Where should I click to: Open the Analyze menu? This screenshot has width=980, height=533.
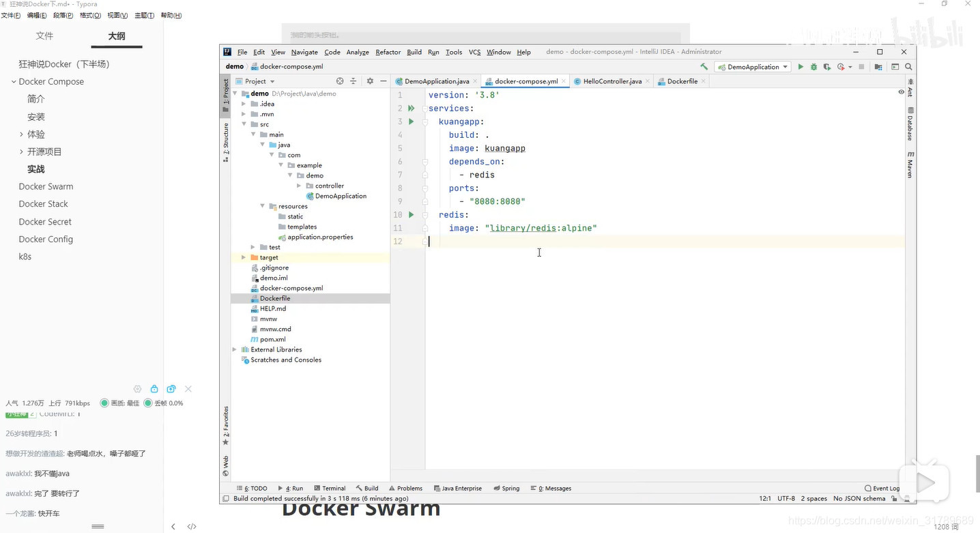(x=358, y=52)
